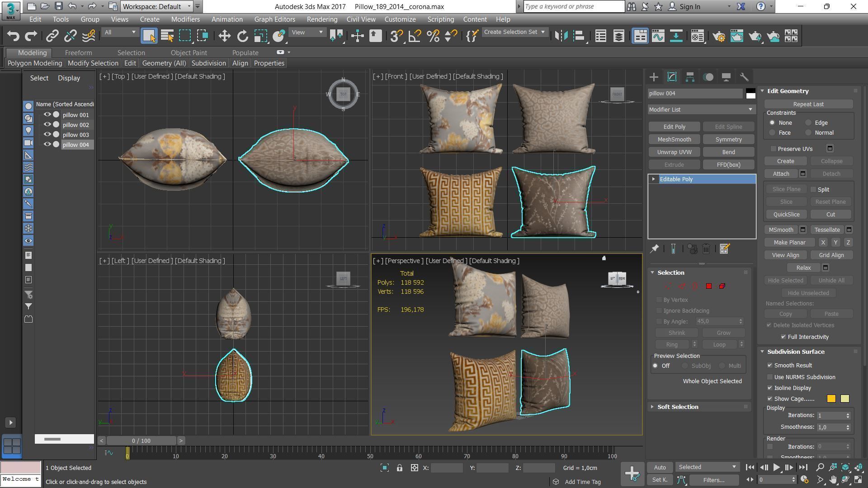This screenshot has height=488, width=868.
Task: Select Polygon sub-object level
Action: (x=709, y=286)
